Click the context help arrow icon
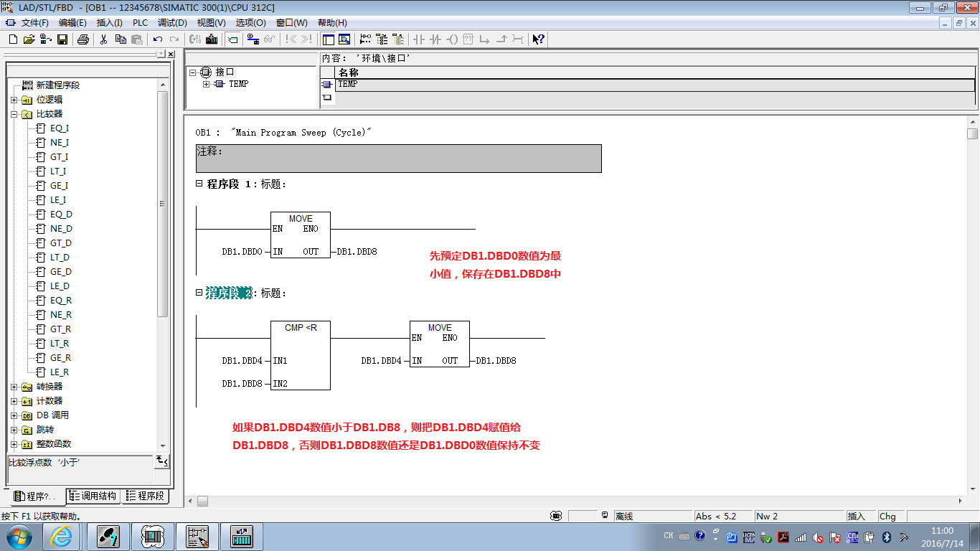This screenshot has width=980, height=551. (538, 39)
